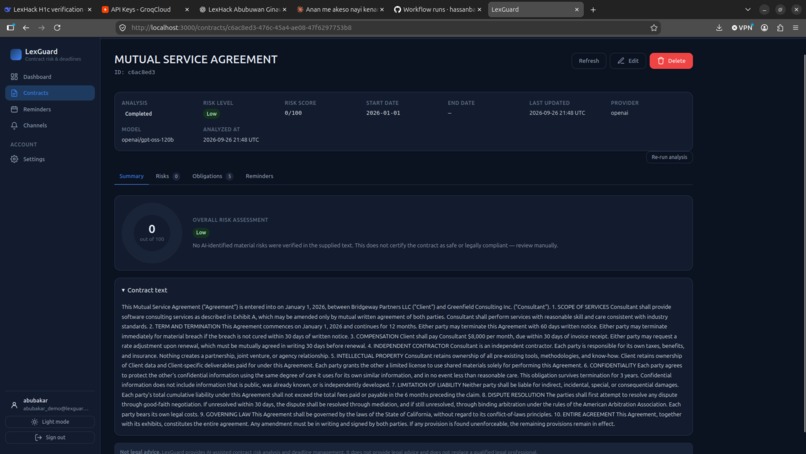Image resolution: width=806 pixels, height=454 pixels.
Task: Switch to LexHack Abubuwan Gina tab
Action: pos(243,9)
